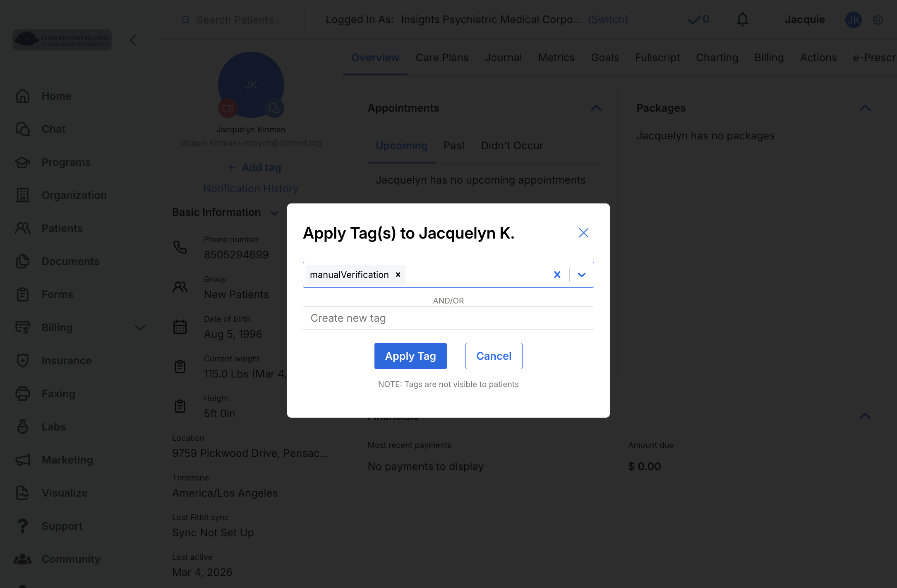Click the chat bubble on patient avatar
897x588 pixels.
click(x=274, y=108)
